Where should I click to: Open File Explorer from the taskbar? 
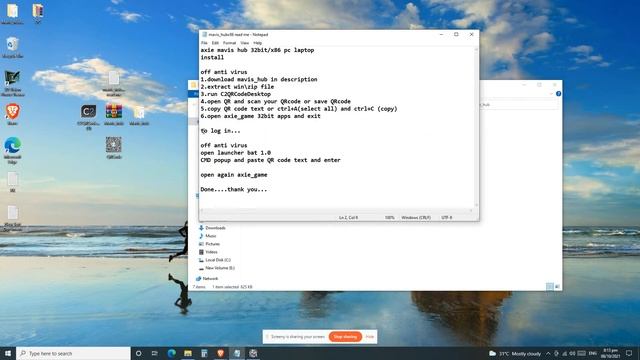coord(188,353)
